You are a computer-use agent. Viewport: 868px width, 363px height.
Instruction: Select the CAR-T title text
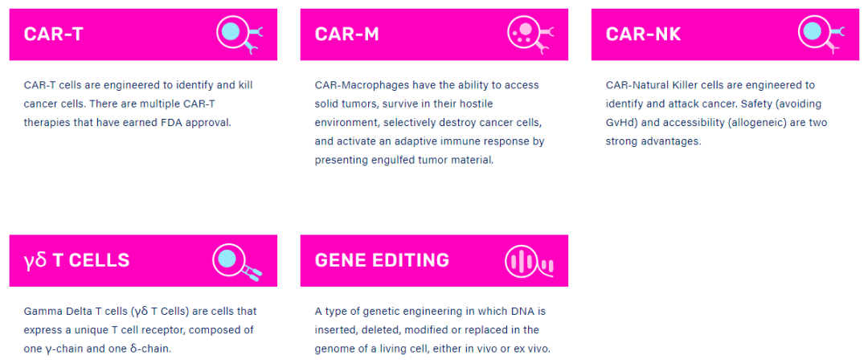[54, 35]
